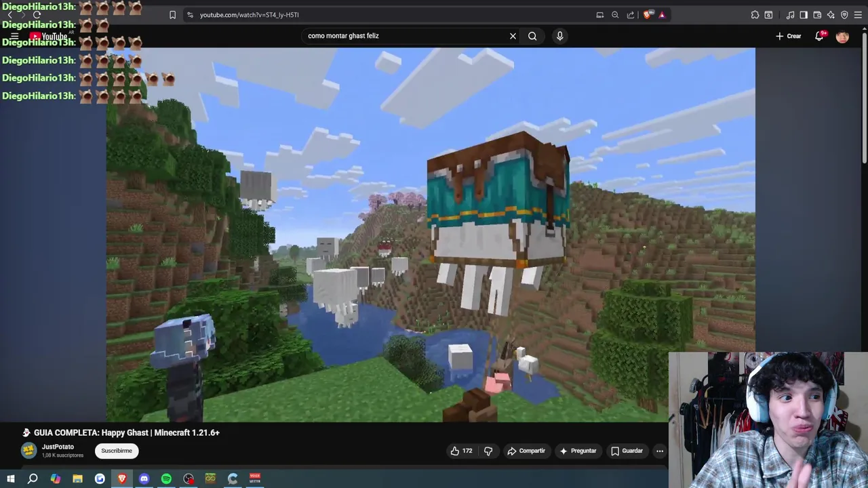Open the zoom level control
The image size is (868, 488).
tap(615, 15)
